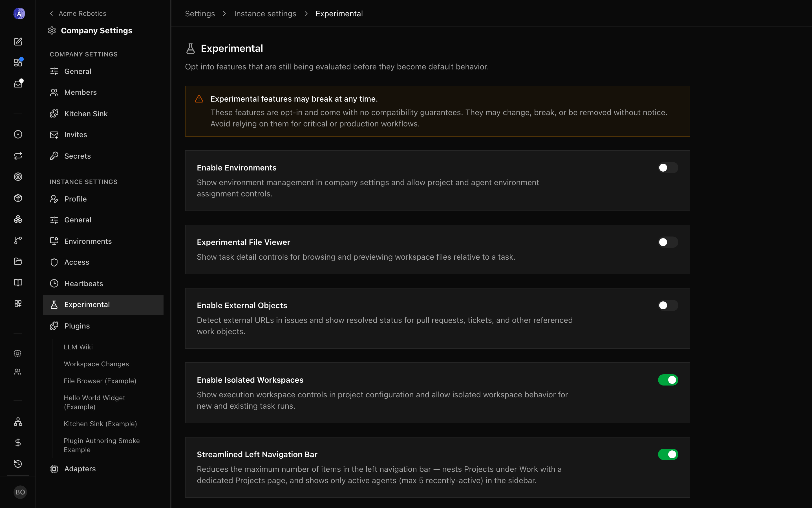Click the Enable Environments title text
The width and height of the screenshot is (812, 508).
237,168
